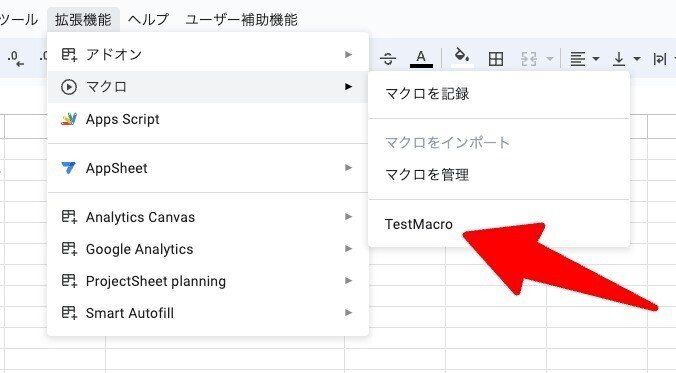676x373 pixels.
Task: Click the strikethrough formatting icon
Action: point(388,58)
